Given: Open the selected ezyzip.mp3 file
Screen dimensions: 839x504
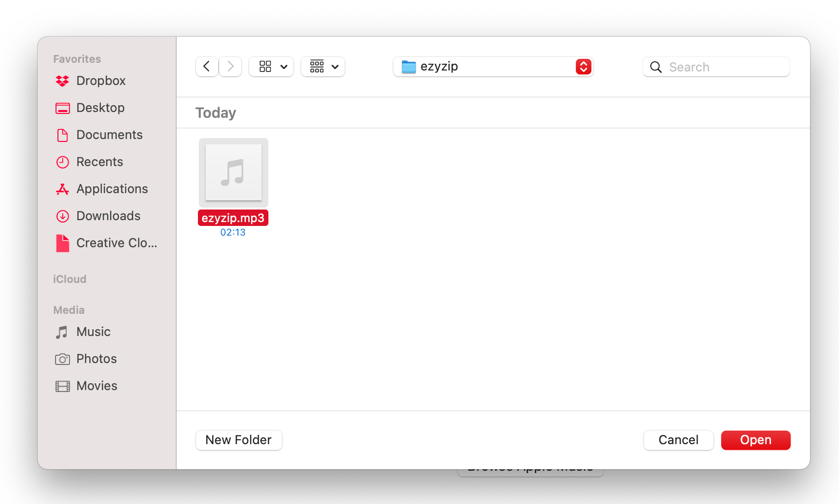Looking at the screenshot, I should click(755, 440).
